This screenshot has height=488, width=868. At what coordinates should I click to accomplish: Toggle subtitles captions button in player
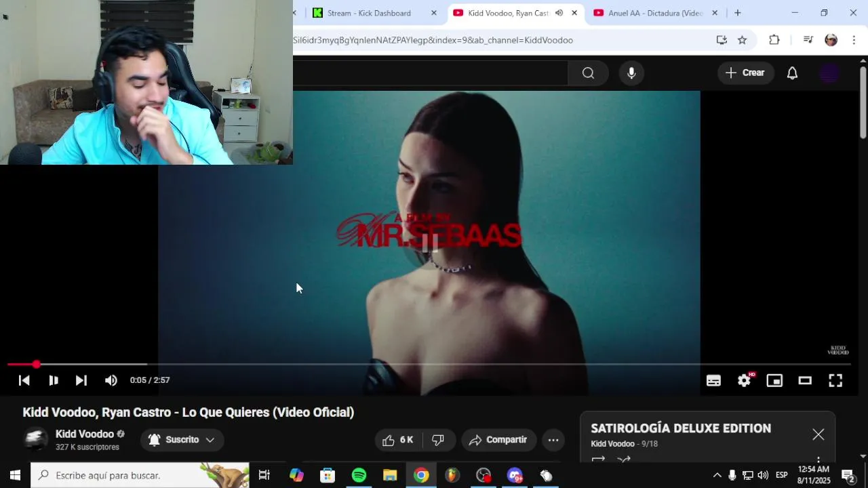pyautogui.click(x=713, y=380)
